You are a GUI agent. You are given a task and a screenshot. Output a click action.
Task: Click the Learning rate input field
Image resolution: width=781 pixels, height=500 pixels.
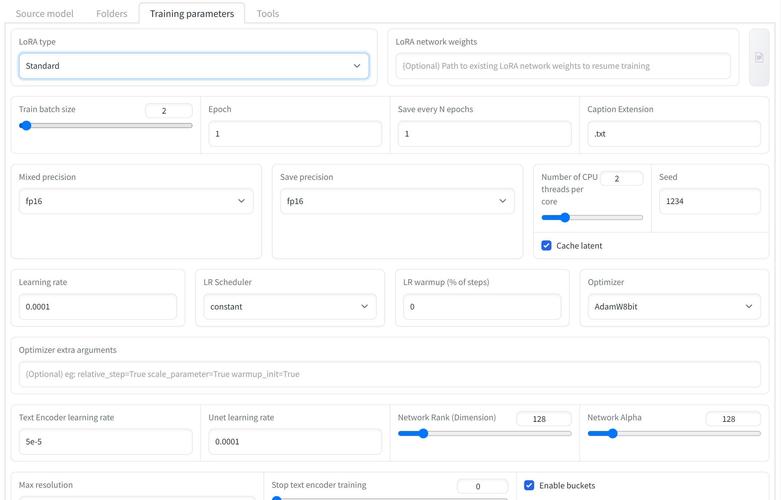coord(97,307)
